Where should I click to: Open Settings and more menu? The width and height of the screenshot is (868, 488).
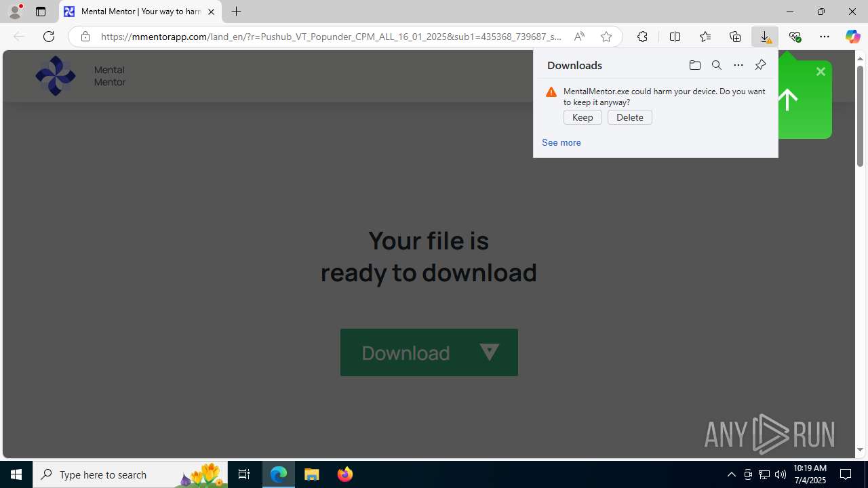[825, 37]
